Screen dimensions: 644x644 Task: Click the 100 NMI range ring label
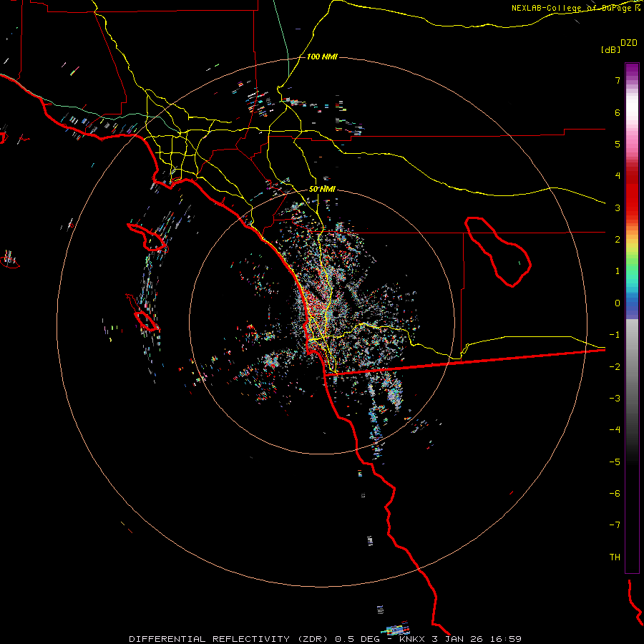[x=322, y=57]
